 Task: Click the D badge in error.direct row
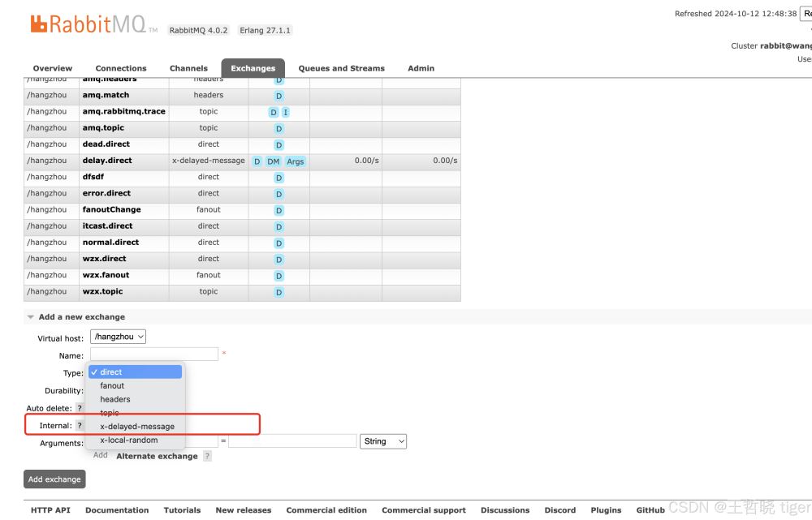(x=279, y=194)
